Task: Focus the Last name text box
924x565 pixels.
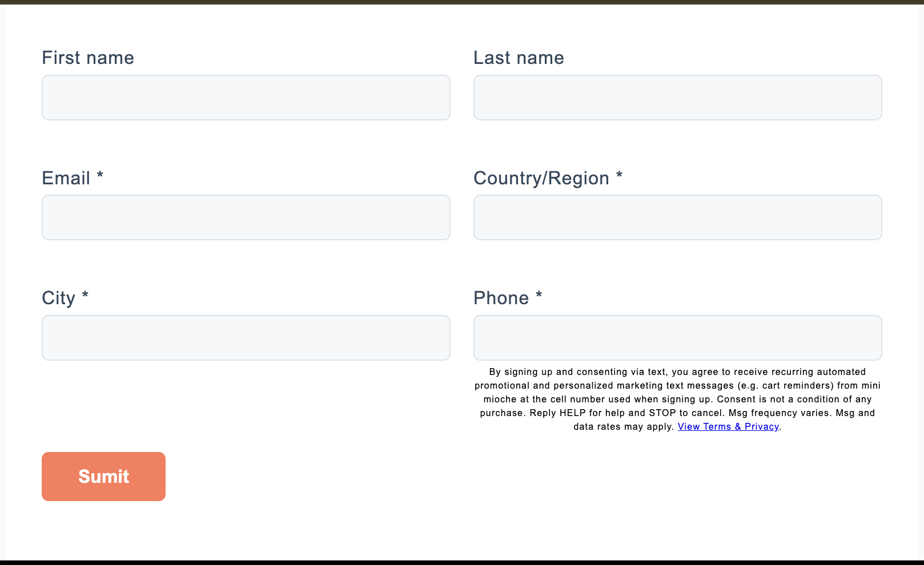Action: [677, 98]
